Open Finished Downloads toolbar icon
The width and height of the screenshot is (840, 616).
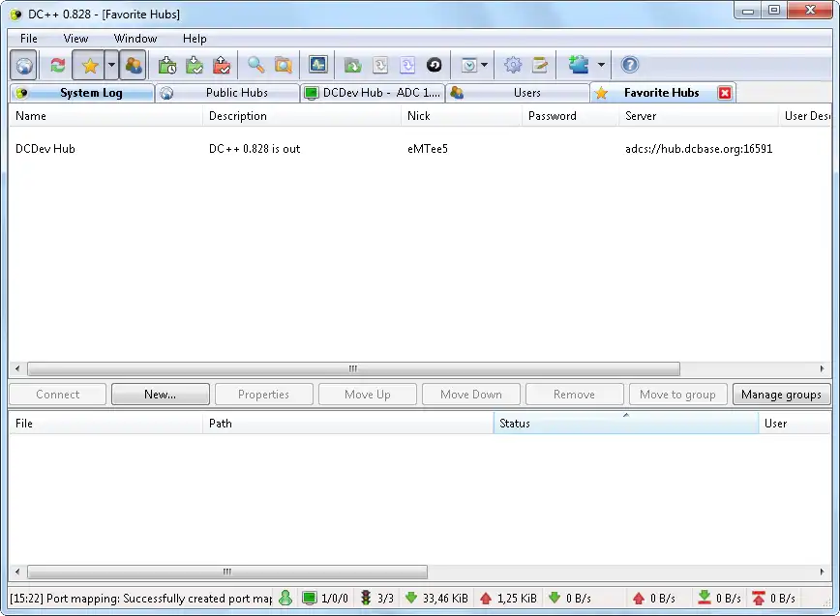pos(194,66)
